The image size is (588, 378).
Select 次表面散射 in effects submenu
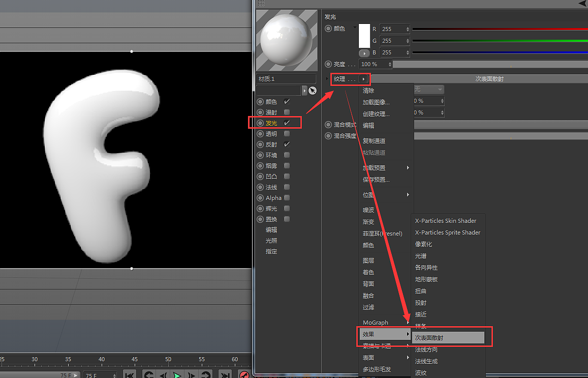[448, 338]
